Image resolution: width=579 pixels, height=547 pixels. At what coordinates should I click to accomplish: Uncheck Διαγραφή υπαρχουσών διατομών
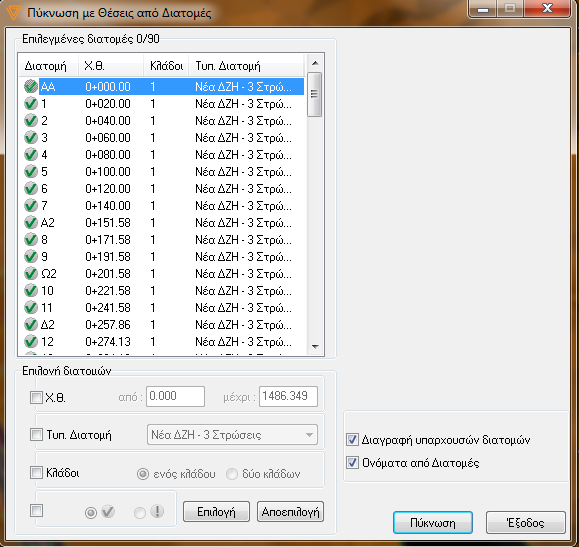point(352,440)
